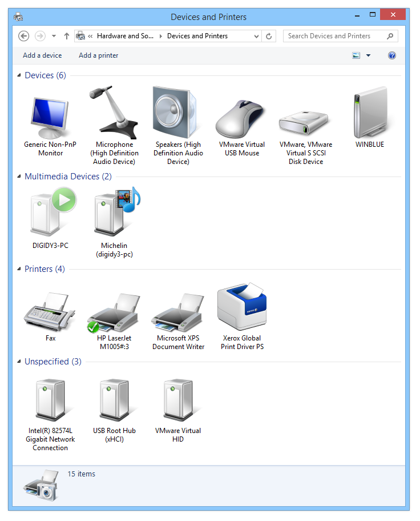
Task: Open the Help question mark icon
Action: tap(392, 55)
